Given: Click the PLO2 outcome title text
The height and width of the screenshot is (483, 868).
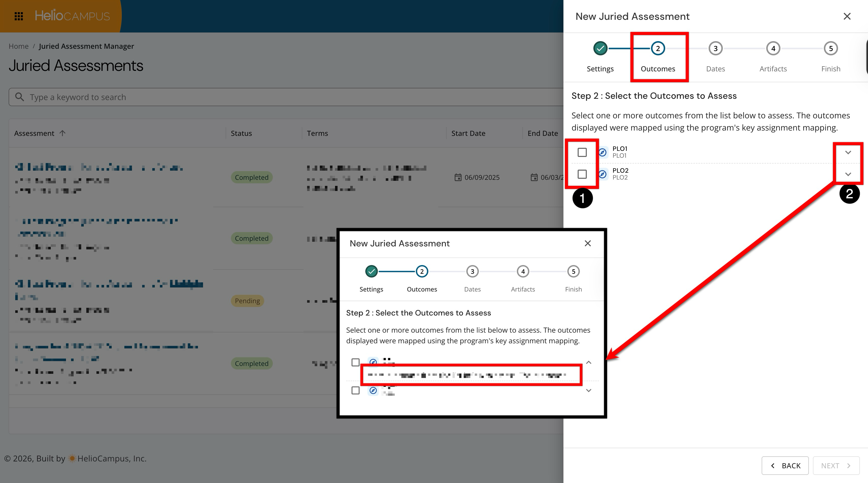Looking at the screenshot, I should coord(620,170).
